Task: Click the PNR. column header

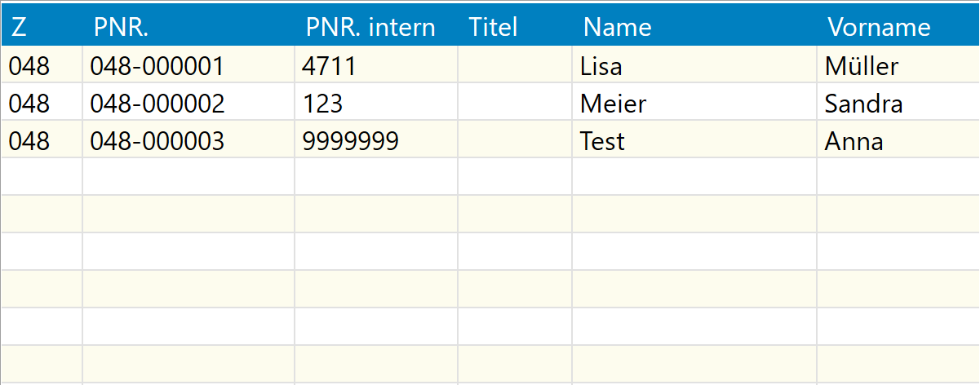Action: [188, 27]
